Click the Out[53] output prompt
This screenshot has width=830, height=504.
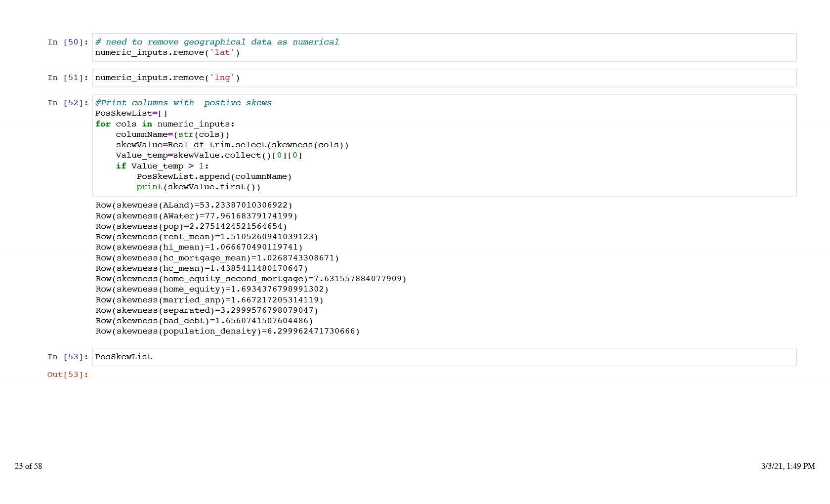click(68, 375)
